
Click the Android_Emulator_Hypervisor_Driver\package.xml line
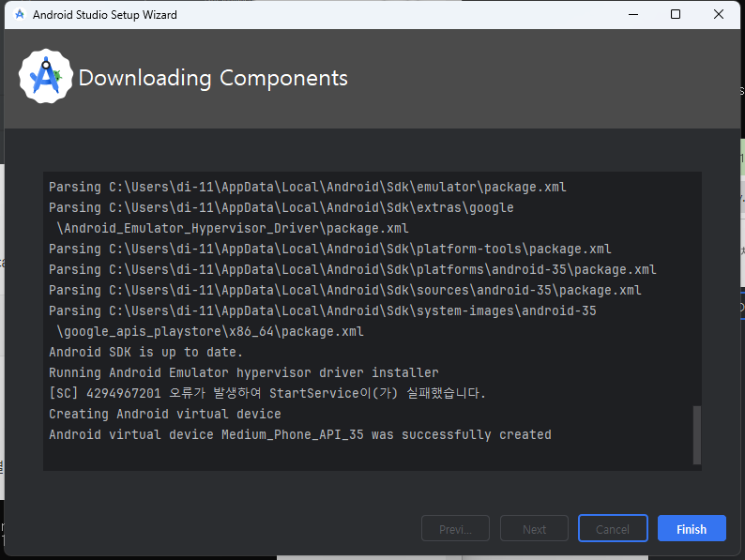pyautogui.click(x=233, y=228)
